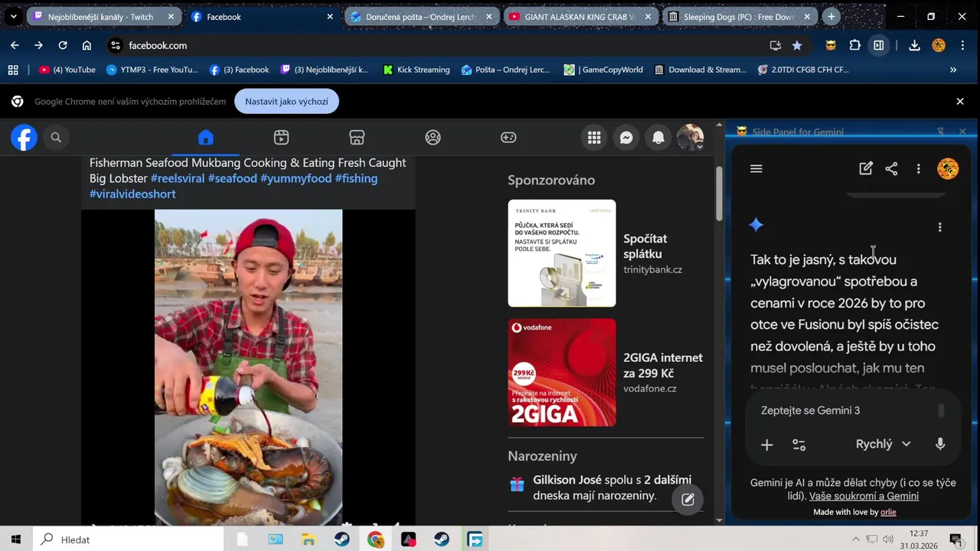
Task: Click the lobster cooking video
Action: 248,367
